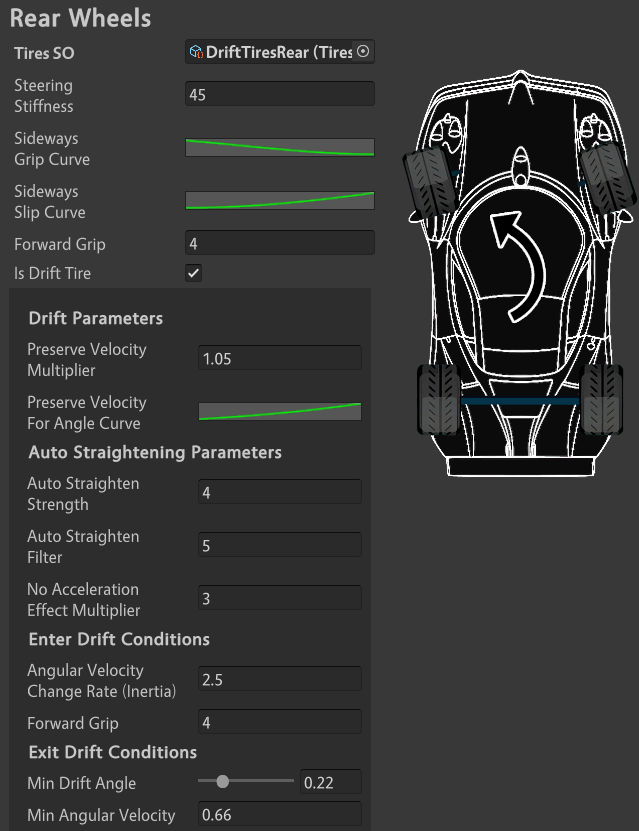Click the Min Drift Angle slider handle
Image resolution: width=639 pixels, height=831 pixels.
[223, 781]
